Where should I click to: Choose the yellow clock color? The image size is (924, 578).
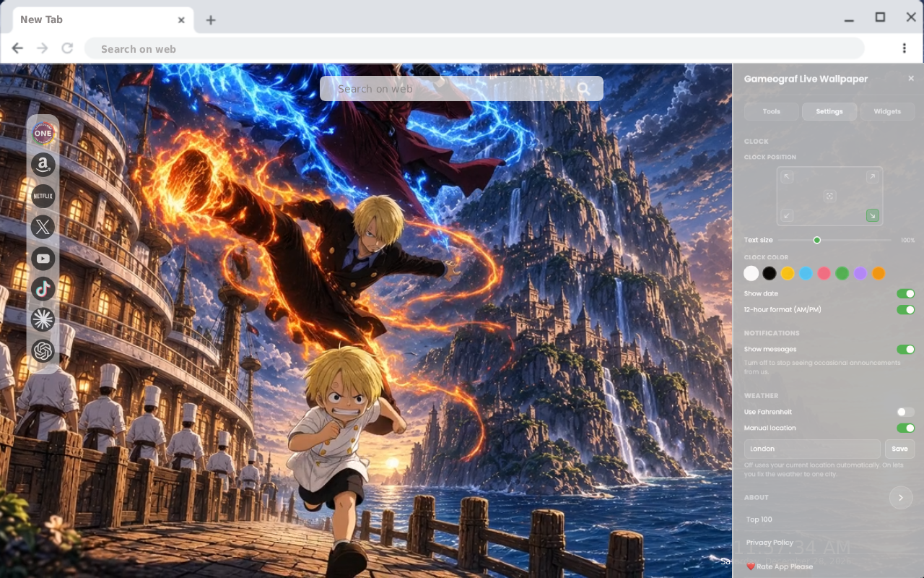click(788, 273)
